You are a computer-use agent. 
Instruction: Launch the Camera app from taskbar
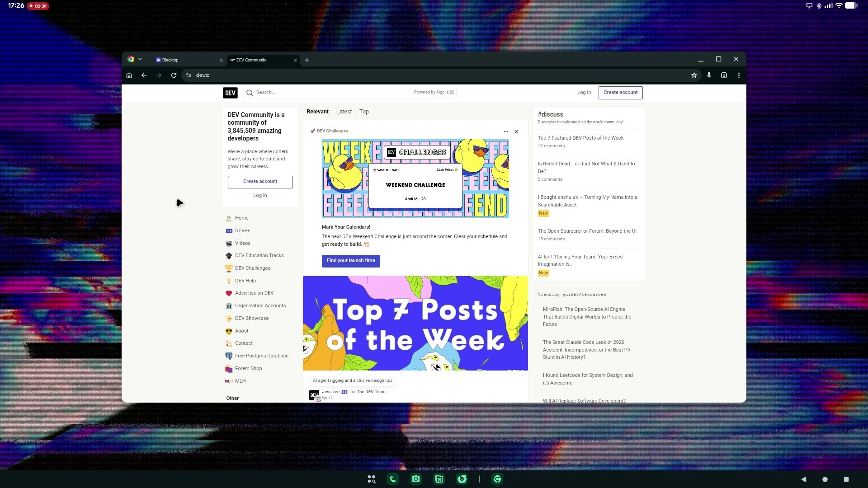point(416,479)
